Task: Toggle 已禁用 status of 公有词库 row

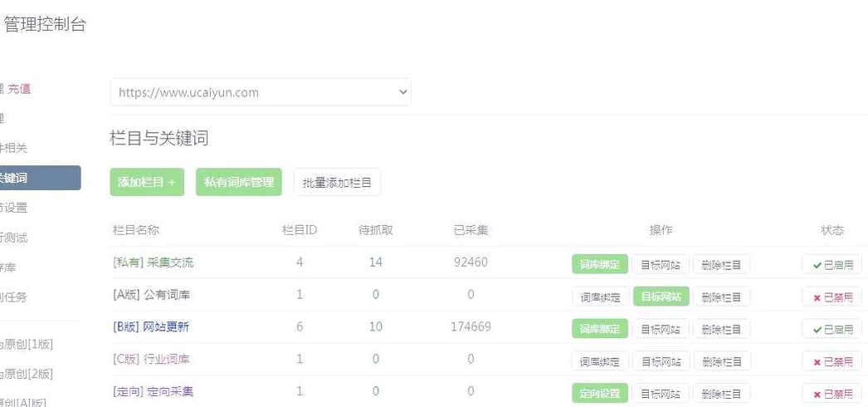Action: click(832, 297)
